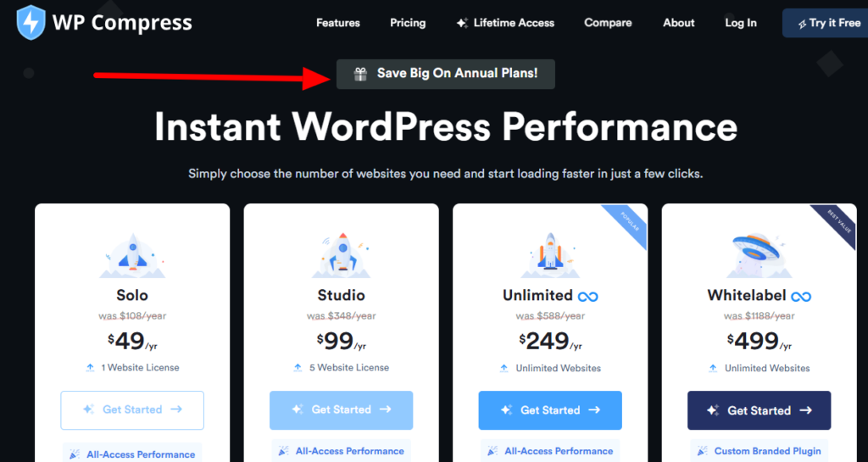
Task: Click the $99/yr price
Action: point(342,341)
